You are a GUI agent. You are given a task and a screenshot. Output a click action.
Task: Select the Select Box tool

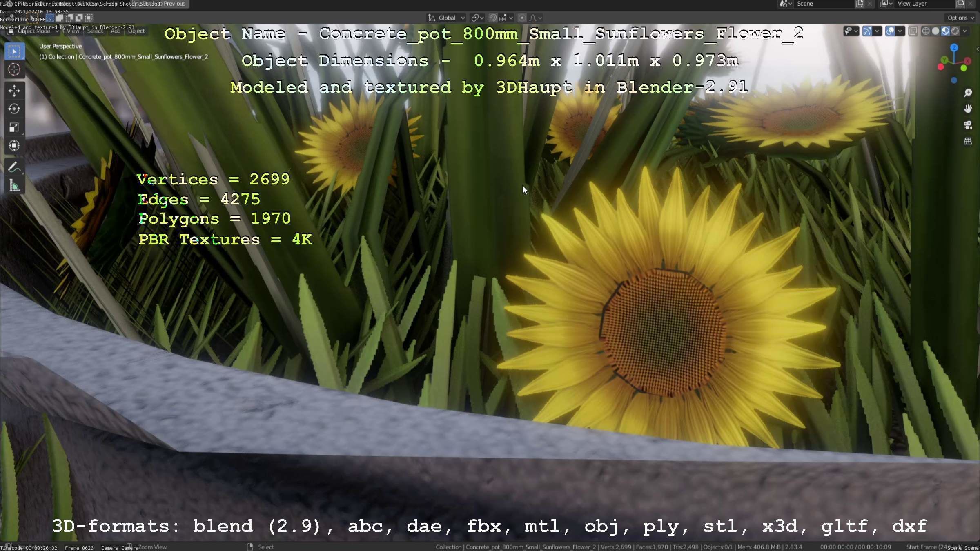click(14, 51)
